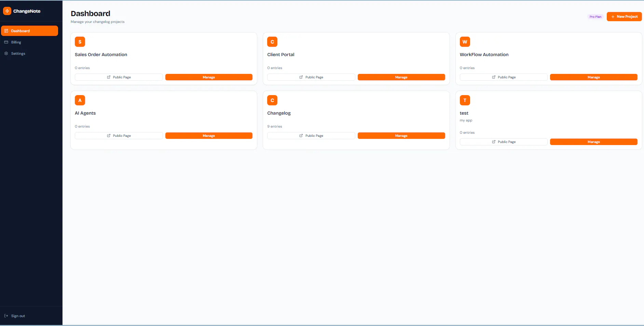
Task: Click the ChangeNote lightning logo icon
Action: pos(7,11)
